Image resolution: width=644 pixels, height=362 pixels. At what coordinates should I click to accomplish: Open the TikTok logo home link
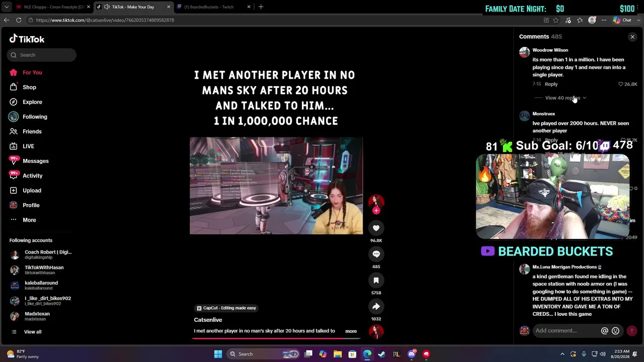27,39
